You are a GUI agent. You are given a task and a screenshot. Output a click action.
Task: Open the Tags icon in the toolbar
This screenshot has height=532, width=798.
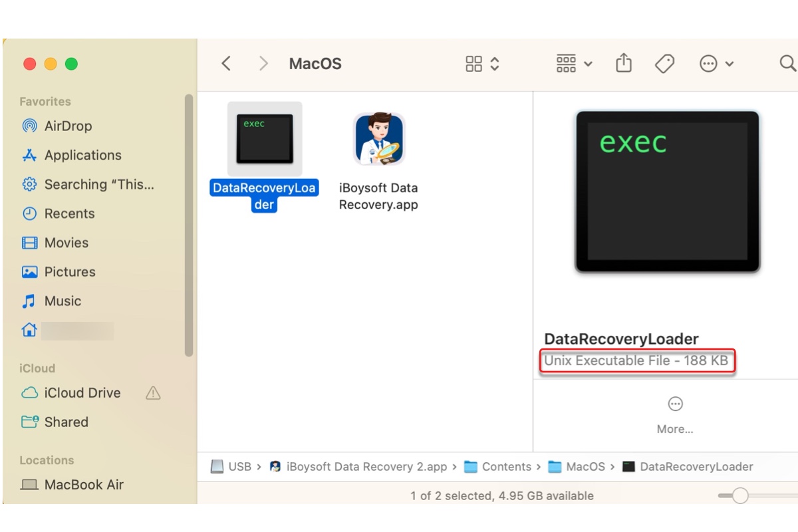(663, 63)
